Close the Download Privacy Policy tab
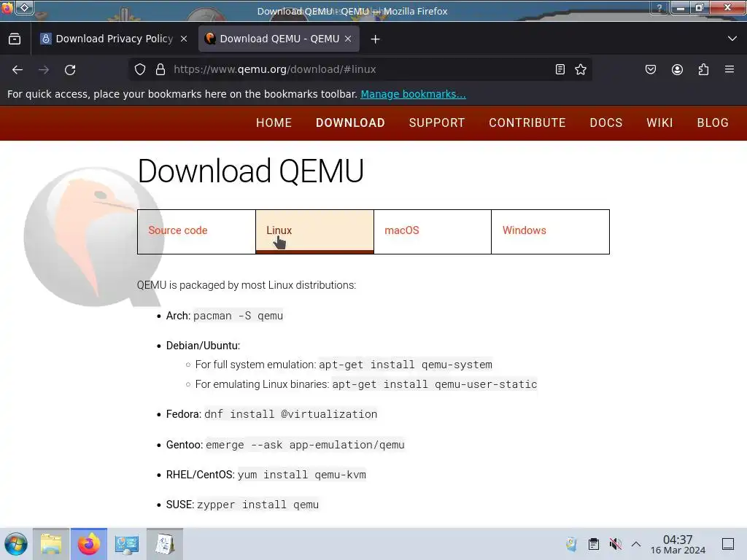747x560 pixels. [184, 39]
